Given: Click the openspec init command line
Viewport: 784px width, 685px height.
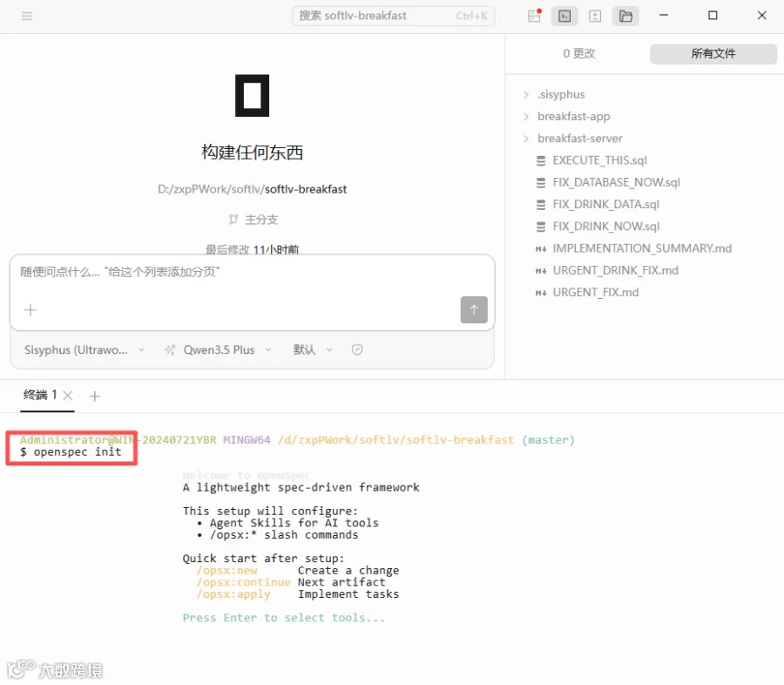Looking at the screenshot, I should [71, 452].
